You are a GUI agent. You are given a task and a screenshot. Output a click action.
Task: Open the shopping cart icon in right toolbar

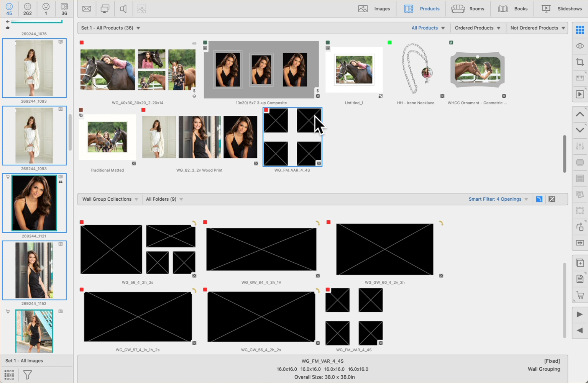(580, 295)
